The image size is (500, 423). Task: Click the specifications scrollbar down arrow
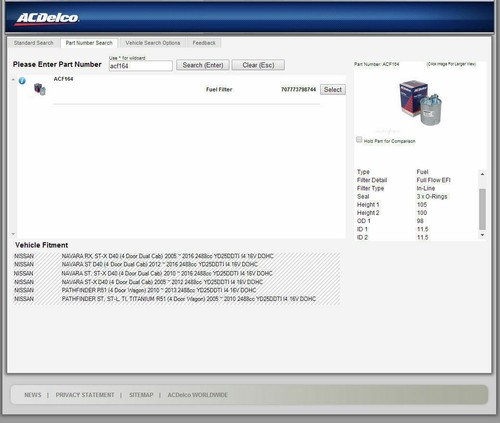click(x=482, y=235)
